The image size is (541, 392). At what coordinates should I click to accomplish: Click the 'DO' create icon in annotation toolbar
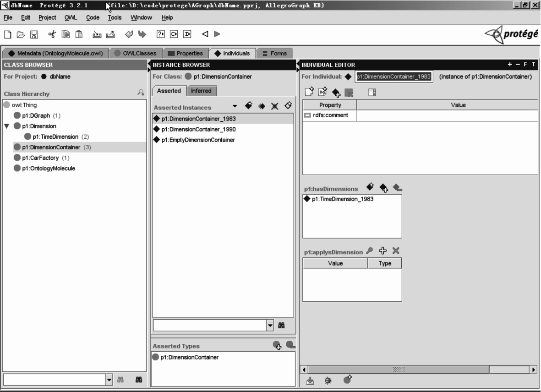(x=323, y=92)
